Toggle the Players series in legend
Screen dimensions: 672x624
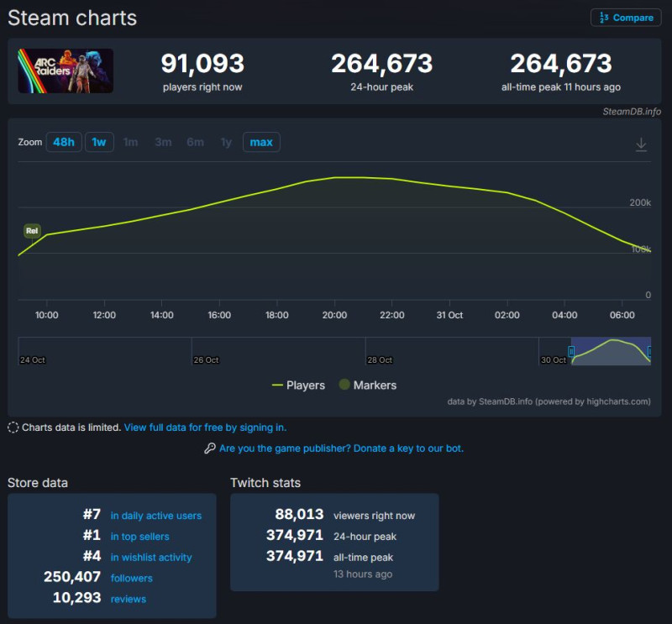298,385
